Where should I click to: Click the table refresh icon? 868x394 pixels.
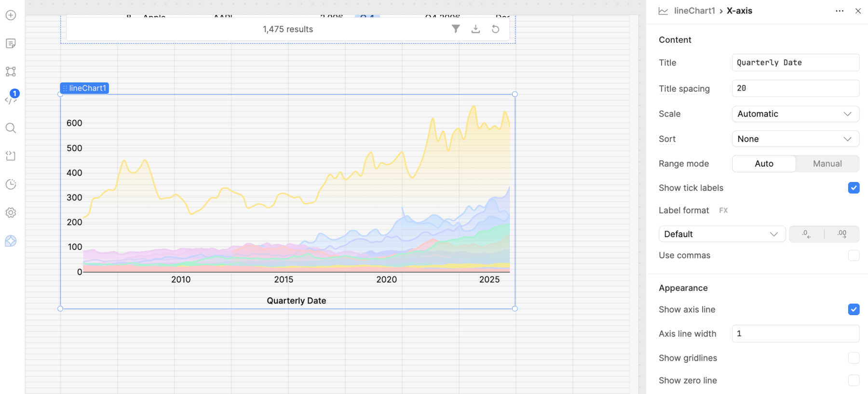[x=495, y=29]
